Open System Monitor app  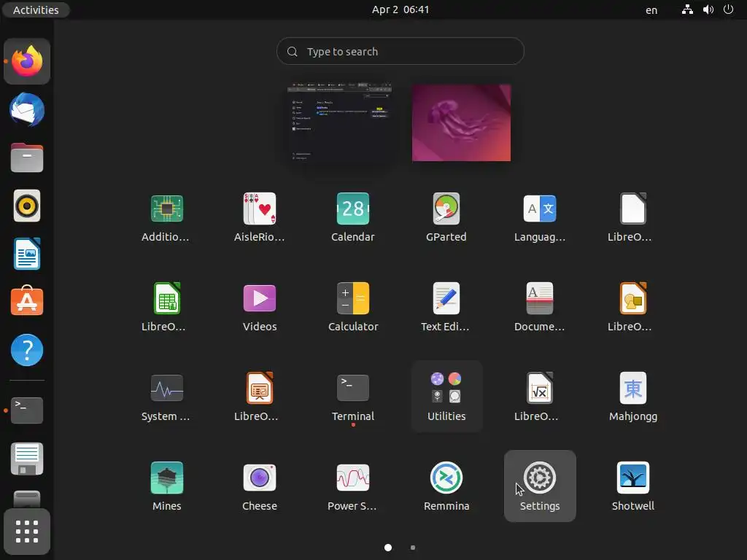[167, 388]
